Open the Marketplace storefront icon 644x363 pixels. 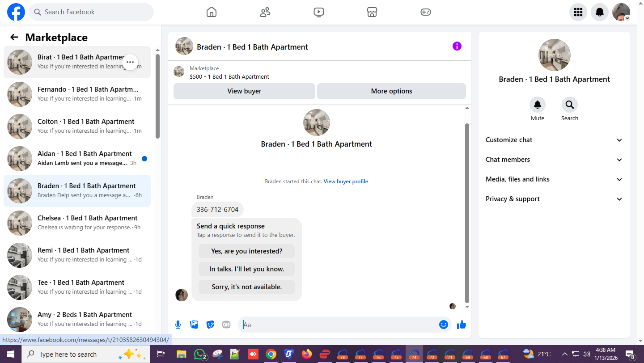coord(372,12)
